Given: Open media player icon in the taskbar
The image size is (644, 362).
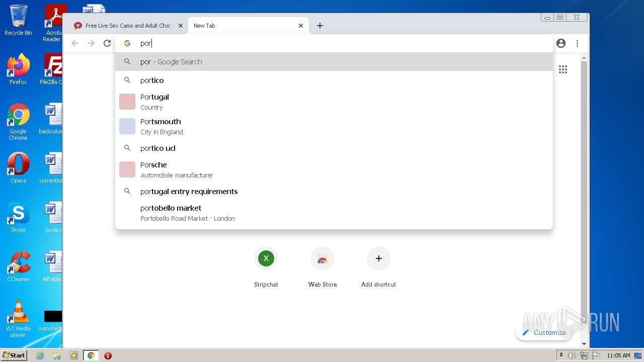Looking at the screenshot, I should (74, 355).
